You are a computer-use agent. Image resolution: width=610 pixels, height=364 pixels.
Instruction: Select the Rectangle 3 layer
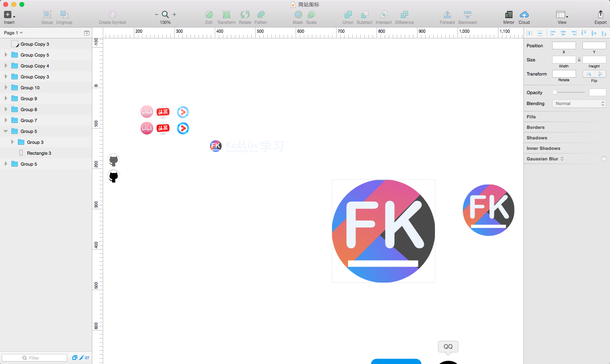coord(46,153)
